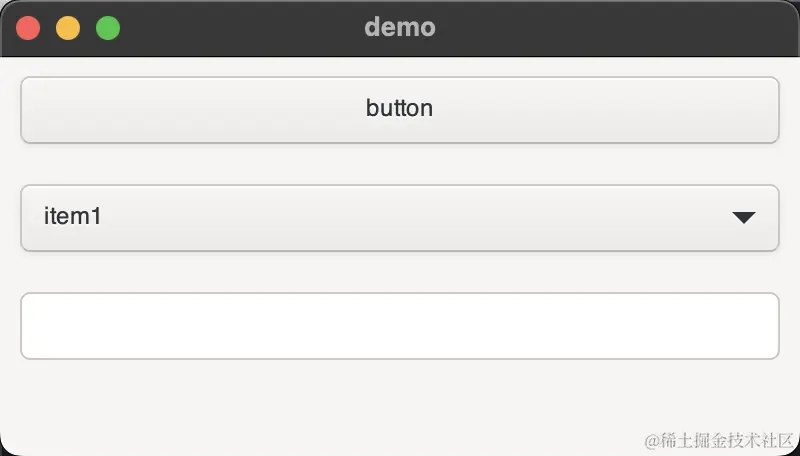Activate the gray button above the combo box
Screen dimensions: 800x456
coord(399,110)
